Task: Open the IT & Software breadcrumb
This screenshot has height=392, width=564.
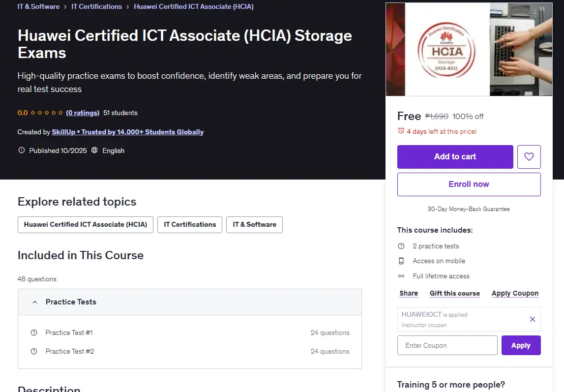Action: tap(38, 6)
